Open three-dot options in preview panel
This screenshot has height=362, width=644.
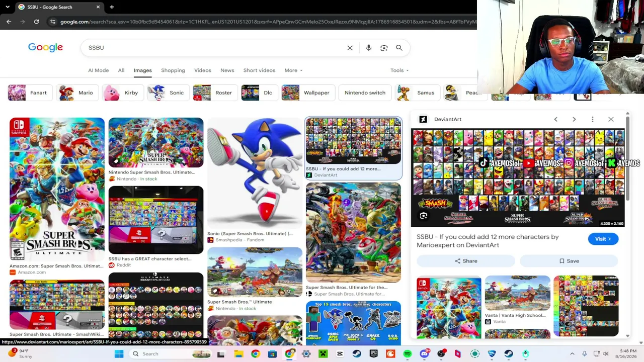[x=592, y=119]
